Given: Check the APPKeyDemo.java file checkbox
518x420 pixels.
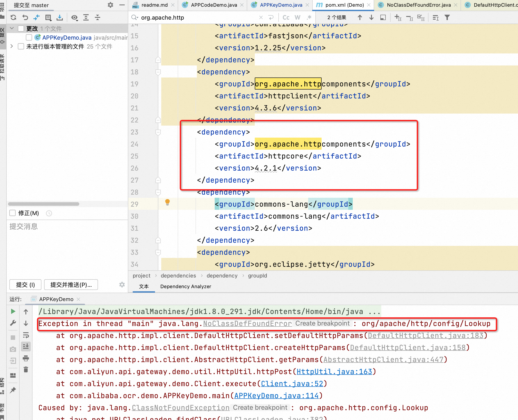Looking at the screenshot, I should (x=29, y=37).
